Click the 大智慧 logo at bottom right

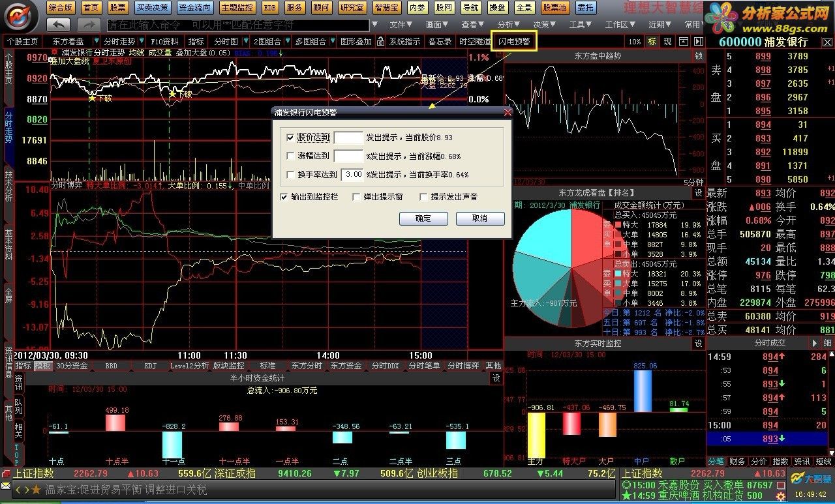point(811,478)
